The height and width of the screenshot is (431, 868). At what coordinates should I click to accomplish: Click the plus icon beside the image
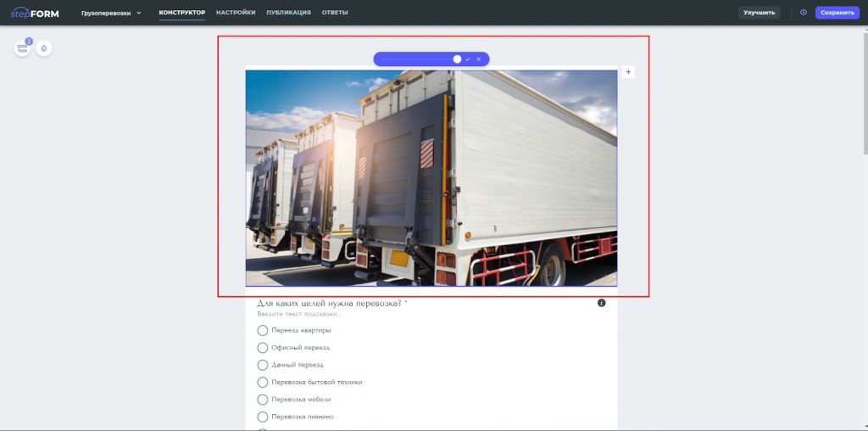coord(628,72)
